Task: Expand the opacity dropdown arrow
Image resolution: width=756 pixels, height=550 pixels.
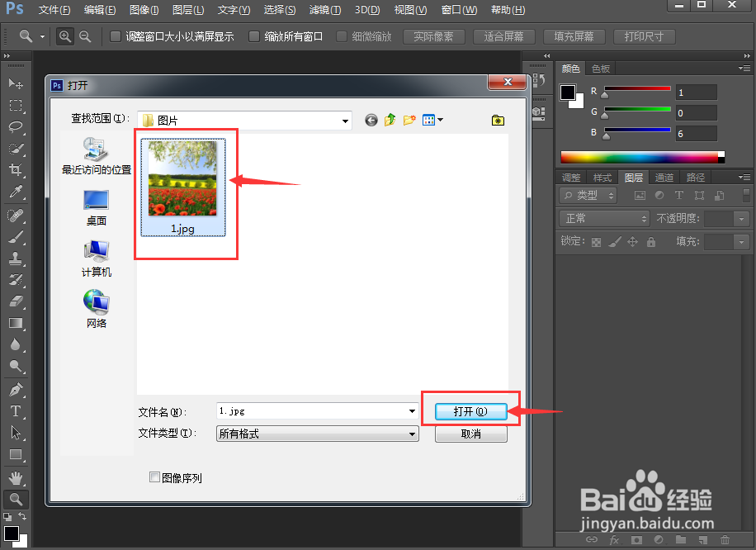Action: 741,219
